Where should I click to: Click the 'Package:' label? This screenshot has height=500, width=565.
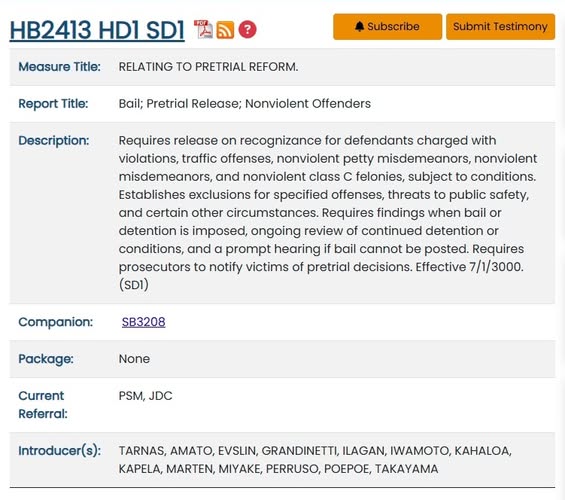[46, 359]
